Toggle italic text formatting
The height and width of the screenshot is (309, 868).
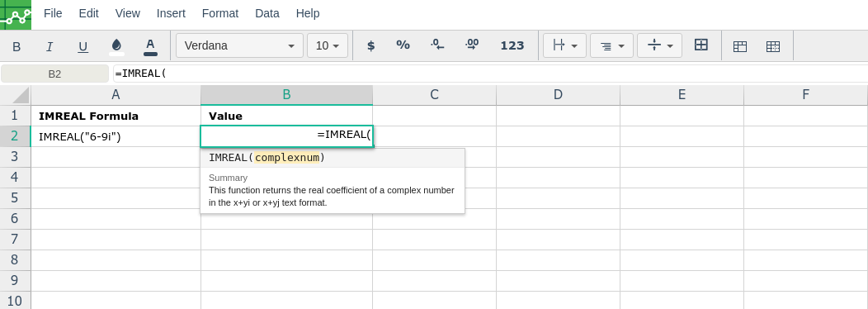[x=50, y=46]
